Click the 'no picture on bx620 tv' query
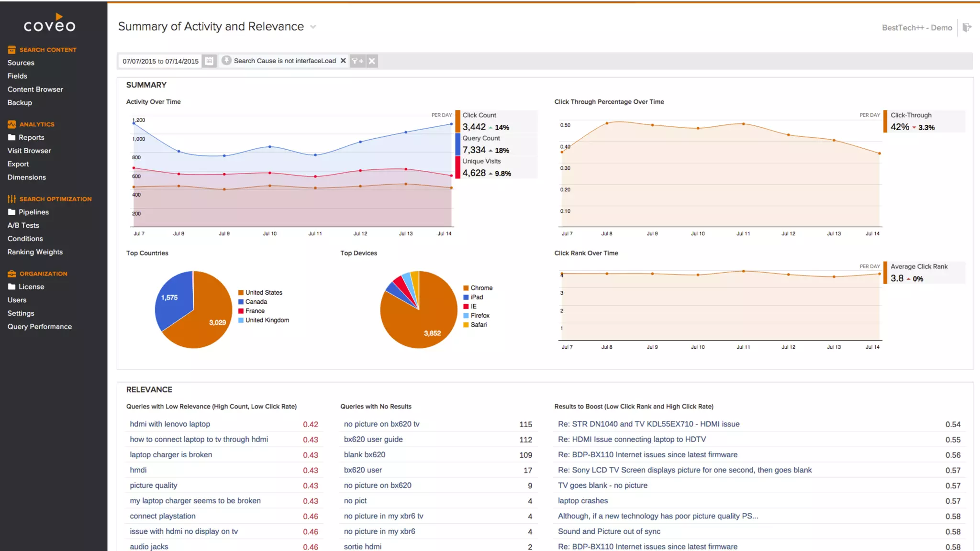Viewport: 980px width, 551px height. tap(381, 424)
